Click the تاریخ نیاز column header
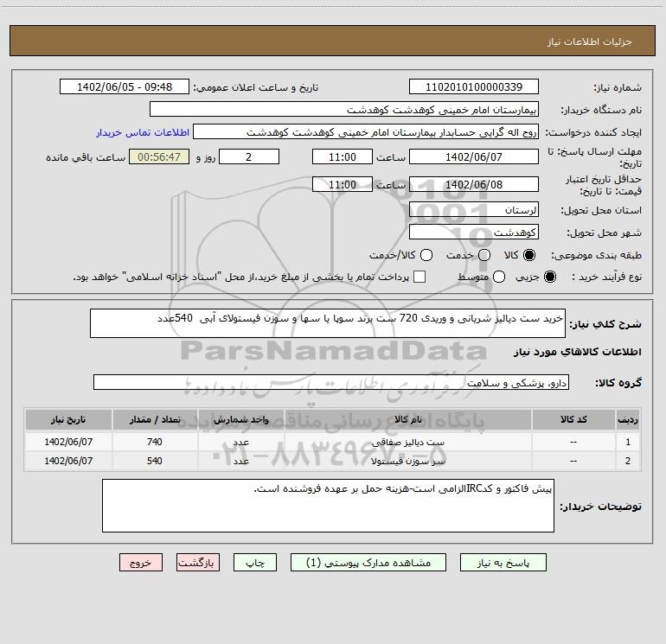 click(x=68, y=419)
